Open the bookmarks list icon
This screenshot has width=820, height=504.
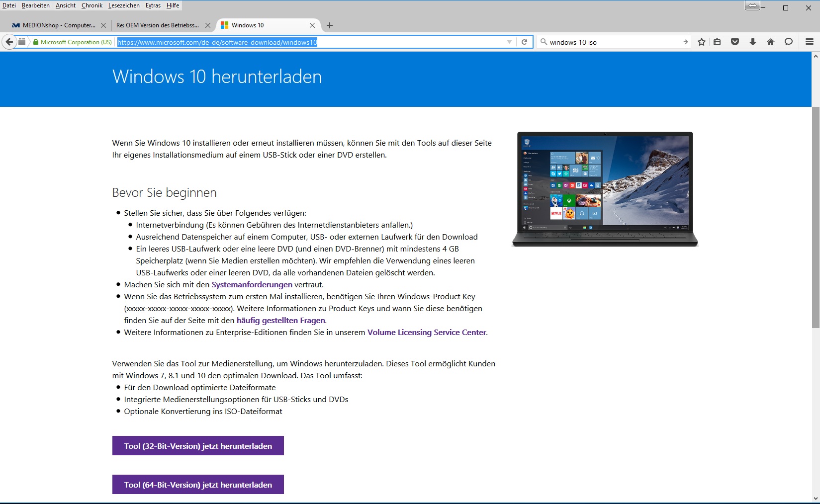(717, 42)
